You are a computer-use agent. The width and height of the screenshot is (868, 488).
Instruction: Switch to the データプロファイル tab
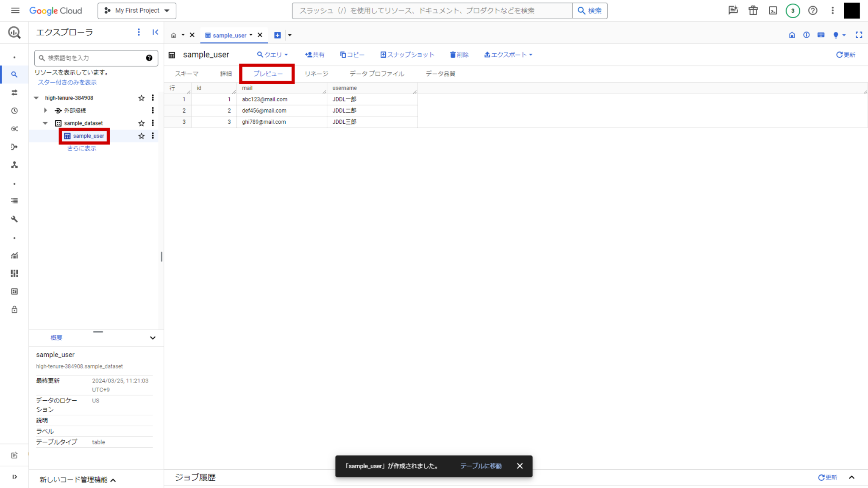(376, 74)
